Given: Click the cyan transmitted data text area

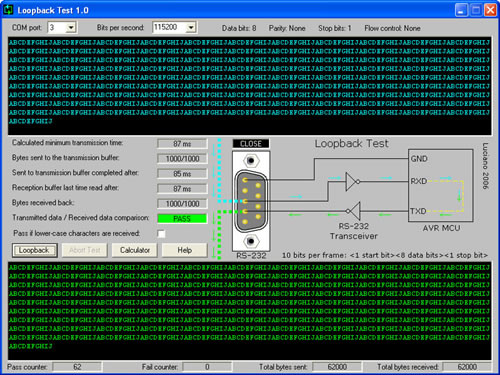Looking at the screenshot, I should 250,86.
